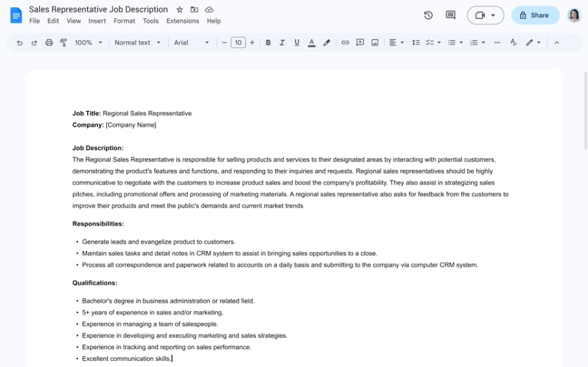Image resolution: width=588 pixels, height=367 pixels.
Task: Toggle underline formatting
Action: point(297,43)
